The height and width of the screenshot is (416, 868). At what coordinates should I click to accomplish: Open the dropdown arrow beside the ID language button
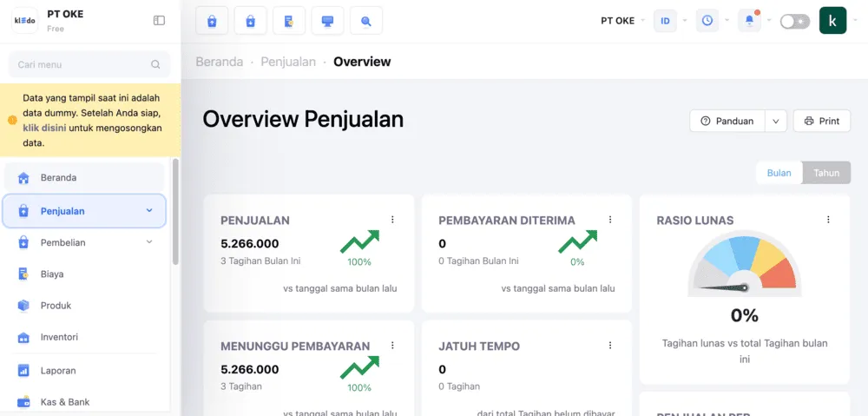pyautogui.click(x=685, y=21)
